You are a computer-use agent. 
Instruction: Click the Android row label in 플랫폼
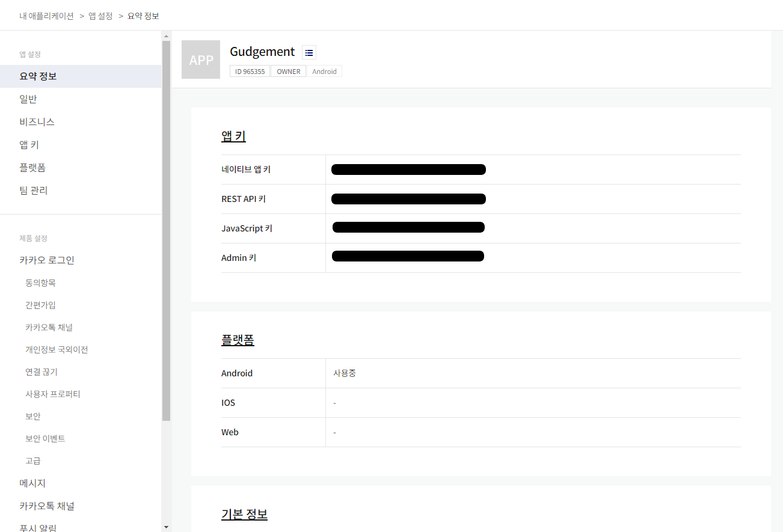(237, 373)
